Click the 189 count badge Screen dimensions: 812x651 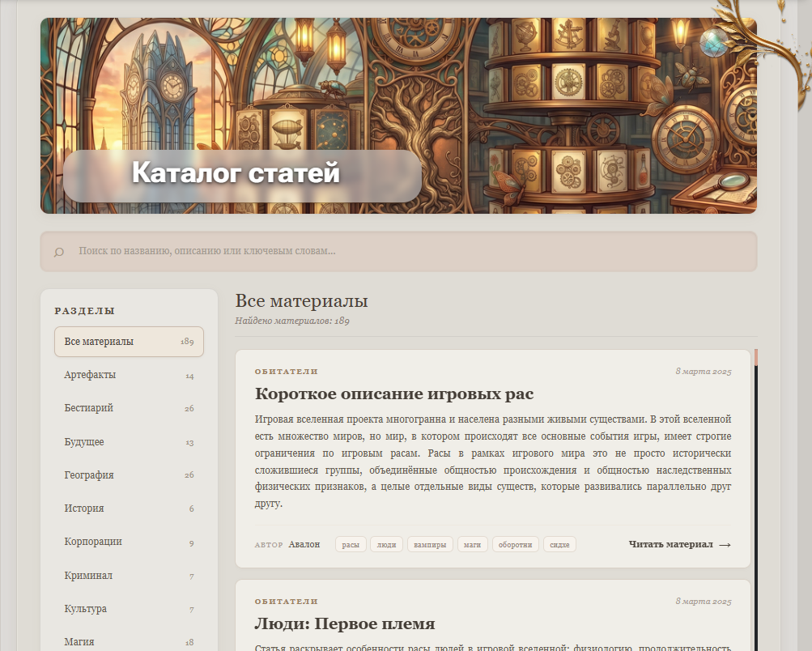point(187,342)
